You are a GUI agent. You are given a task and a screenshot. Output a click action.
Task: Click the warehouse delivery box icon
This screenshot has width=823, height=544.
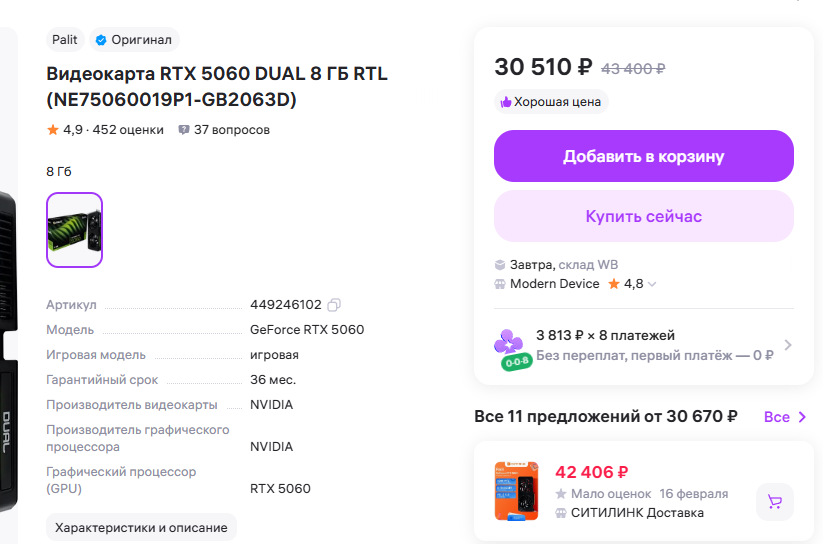tap(500, 265)
